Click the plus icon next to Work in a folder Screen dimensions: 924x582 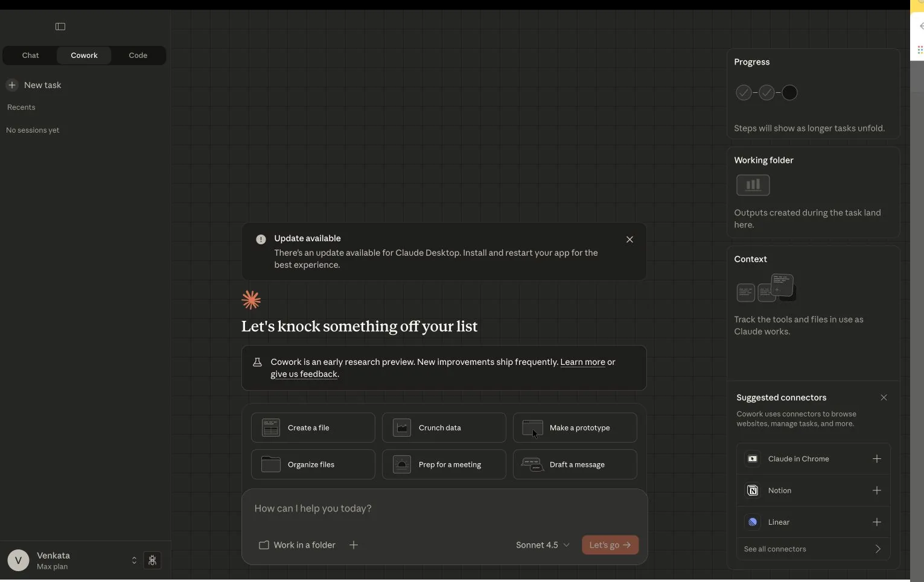tap(354, 545)
